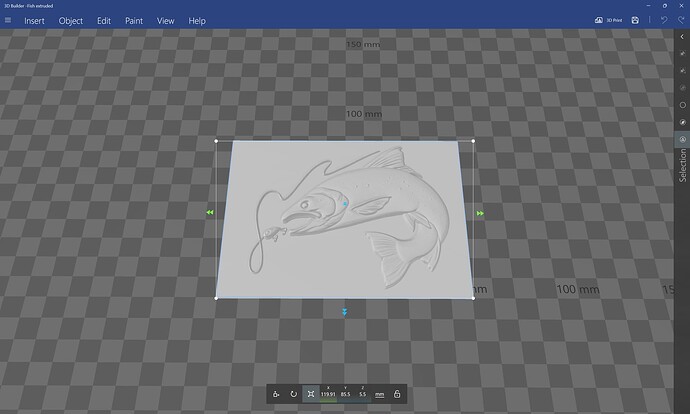Viewport: 690px width, 414px height.
Task: Click the blue center point on the fish
Action: pos(345,204)
